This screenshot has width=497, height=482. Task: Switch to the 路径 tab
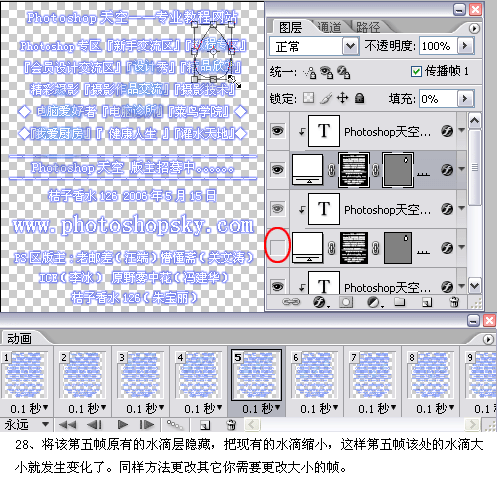click(368, 27)
